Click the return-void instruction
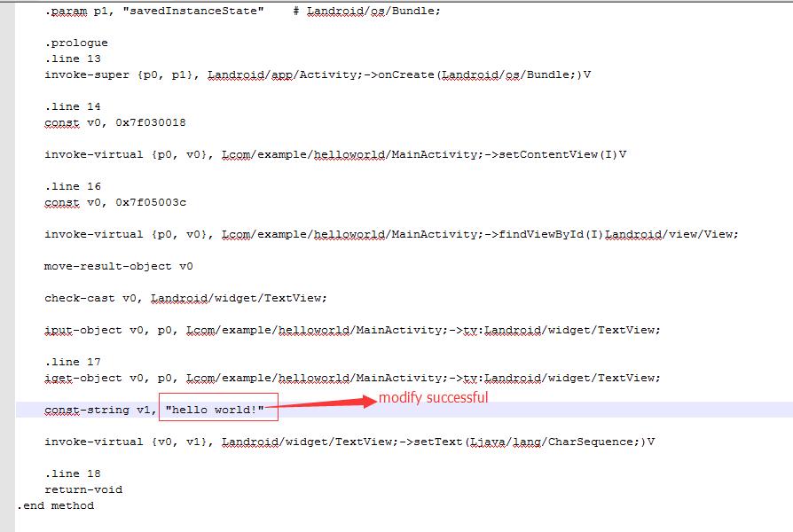 pyautogui.click(x=83, y=489)
